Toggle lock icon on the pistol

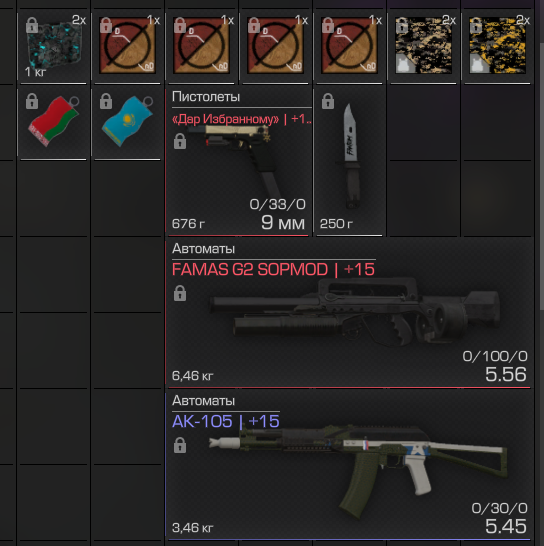(x=180, y=141)
